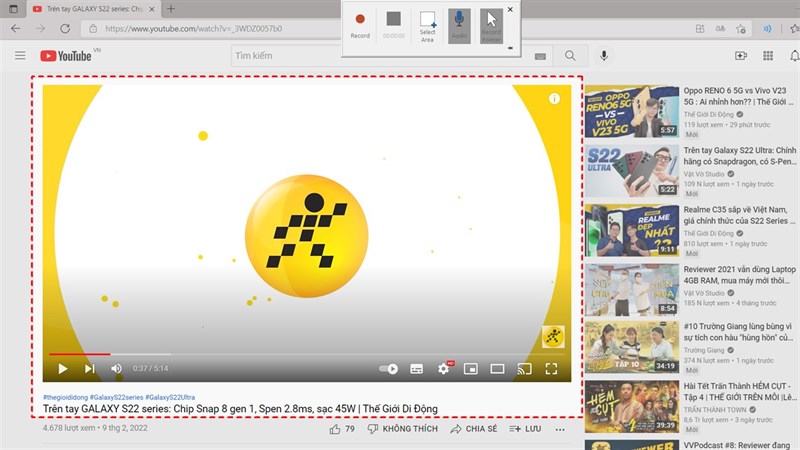Open a new browser tab
Viewport: 800px width, 450px height.
click(171, 9)
